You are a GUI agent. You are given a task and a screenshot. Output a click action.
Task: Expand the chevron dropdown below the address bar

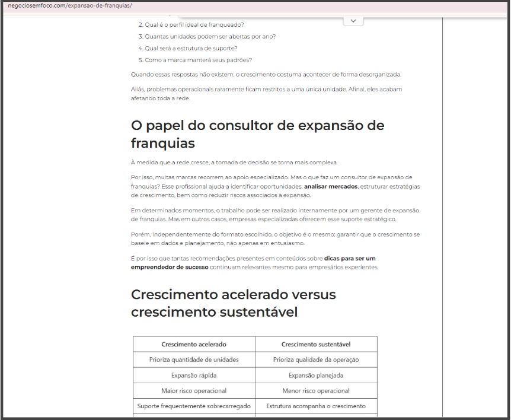coord(353,21)
